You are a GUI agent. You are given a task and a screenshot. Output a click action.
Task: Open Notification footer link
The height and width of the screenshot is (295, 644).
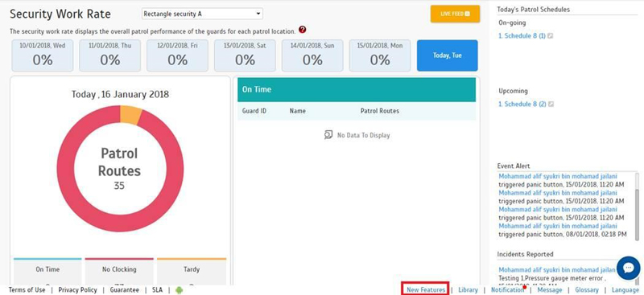(507, 289)
